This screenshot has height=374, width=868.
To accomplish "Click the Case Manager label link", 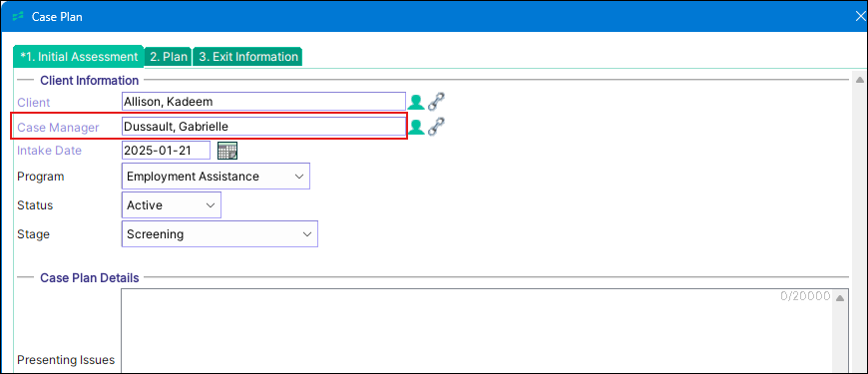I will 58,128.
